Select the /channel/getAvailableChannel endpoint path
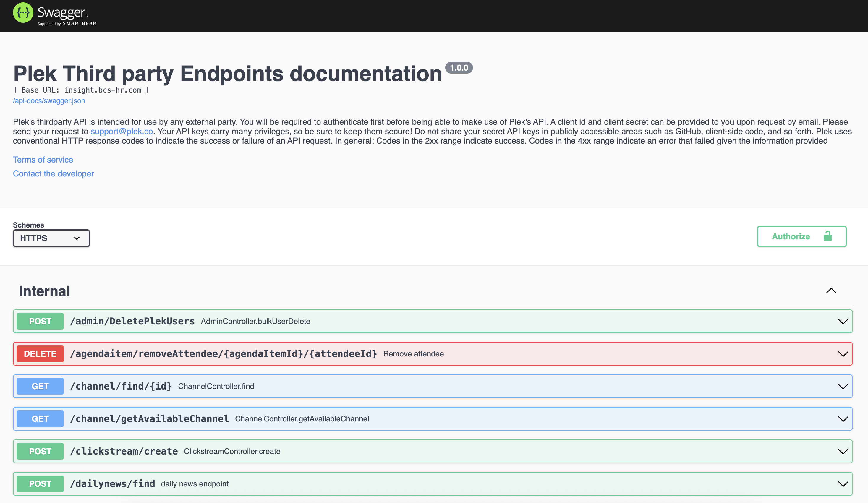The width and height of the screenshot is (868, 503). (x=150, y=419)
